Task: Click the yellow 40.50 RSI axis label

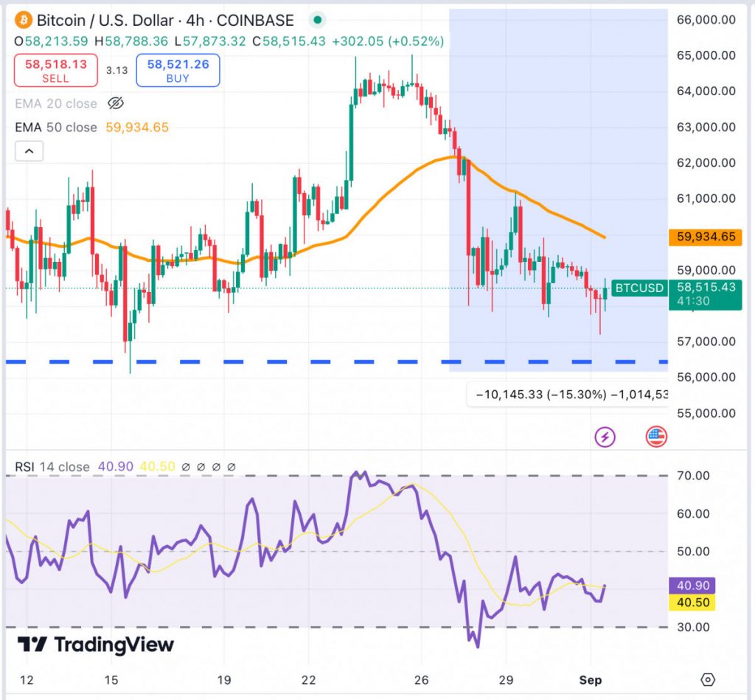Action: point(692,602)
